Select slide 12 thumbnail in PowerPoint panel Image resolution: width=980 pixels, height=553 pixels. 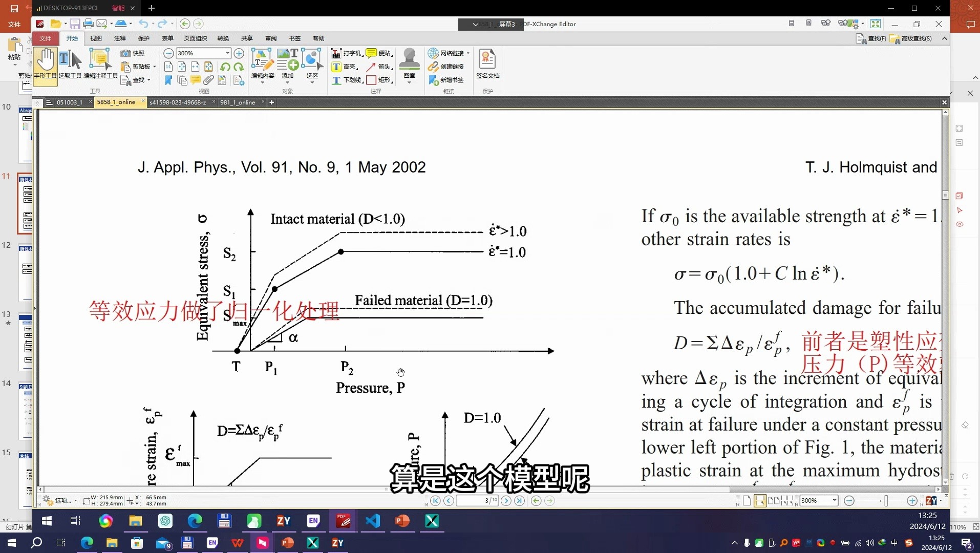tap(26, 273)
